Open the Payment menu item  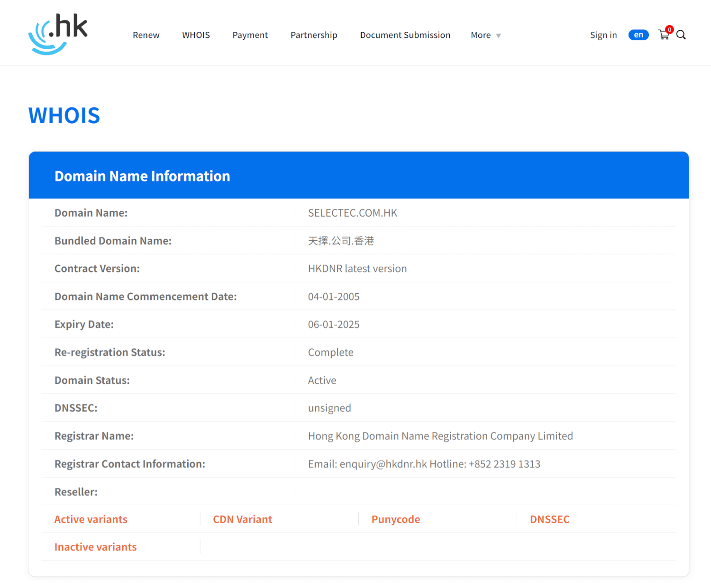pyautogui.click(x=250, y=35)
